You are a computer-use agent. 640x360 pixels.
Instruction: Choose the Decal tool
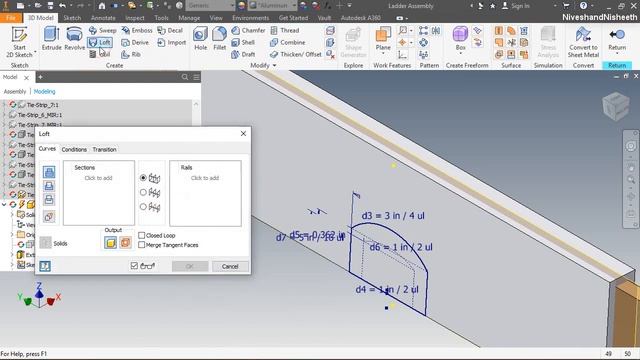coord(170,30)
